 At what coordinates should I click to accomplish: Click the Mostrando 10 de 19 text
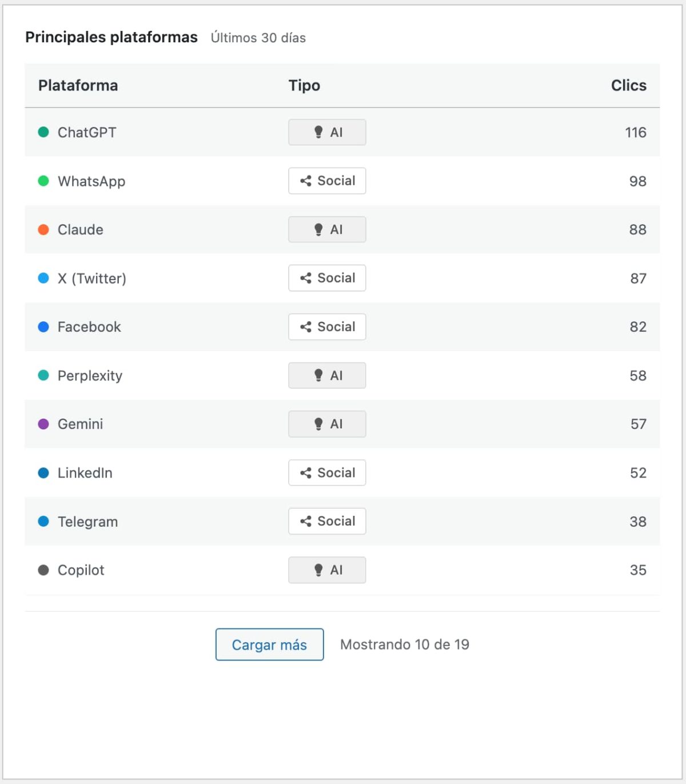click(405, 644)
